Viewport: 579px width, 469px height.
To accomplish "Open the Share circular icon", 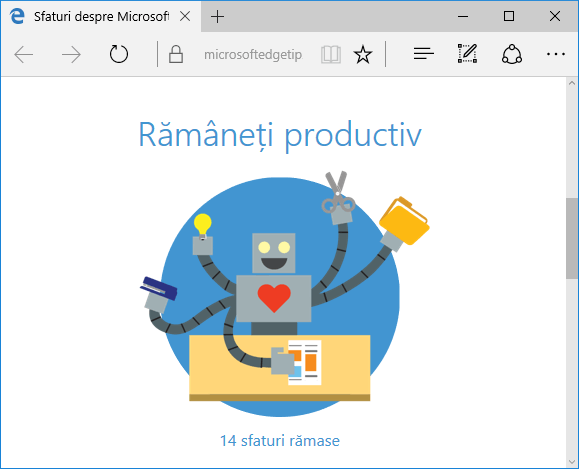I will coord(512,54).
